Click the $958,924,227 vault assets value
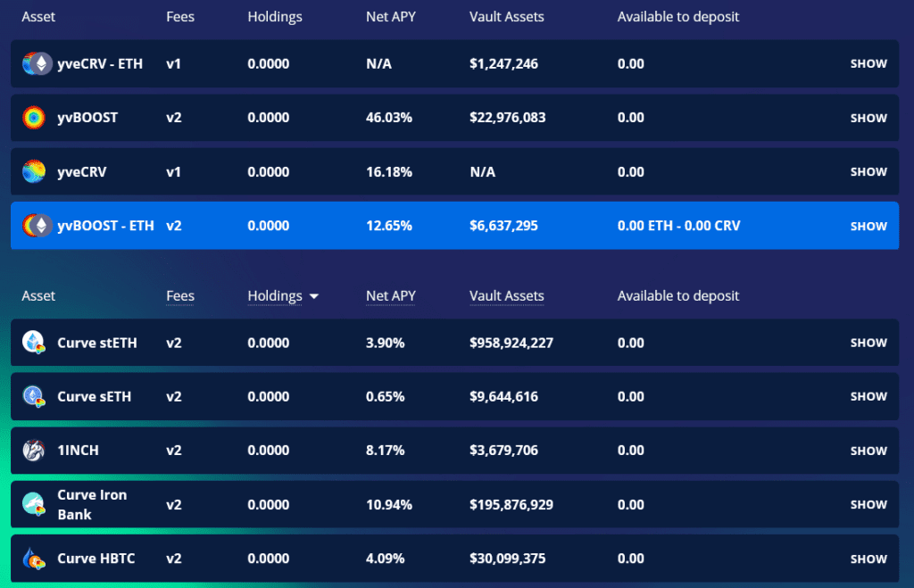914x588 pixels. pyautogui.click(x=511, y=343)
